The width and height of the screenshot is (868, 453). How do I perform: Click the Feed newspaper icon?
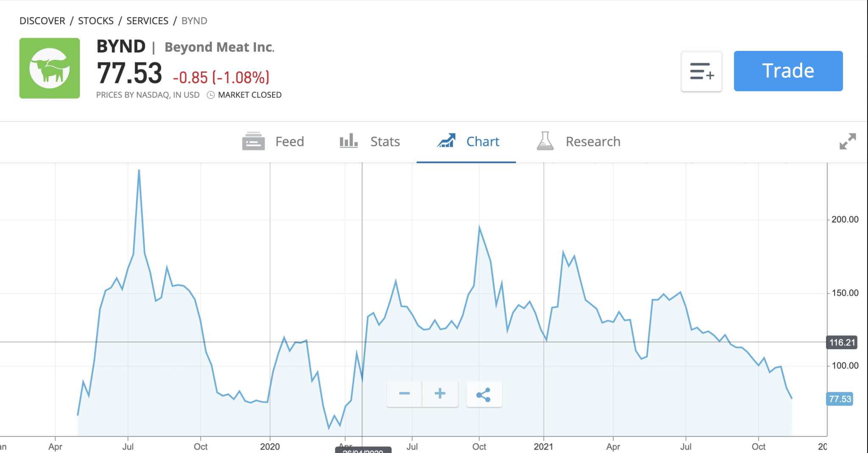pos(253,142)
